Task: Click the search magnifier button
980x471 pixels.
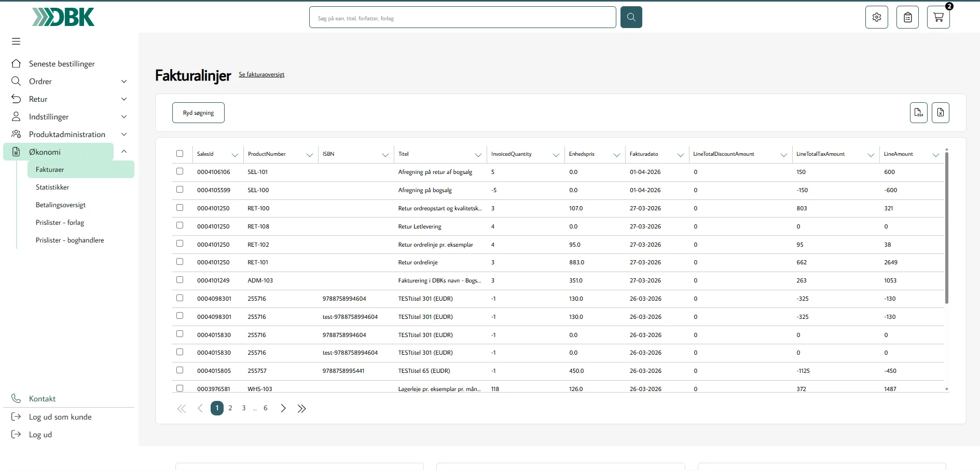Action: [x=631, y=17]
